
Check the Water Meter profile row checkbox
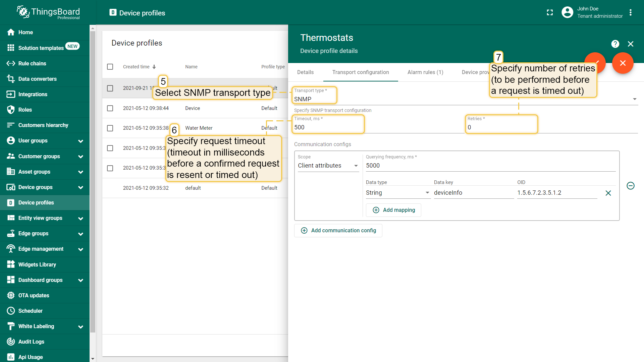pyautogui.click(x=110, y=128)
